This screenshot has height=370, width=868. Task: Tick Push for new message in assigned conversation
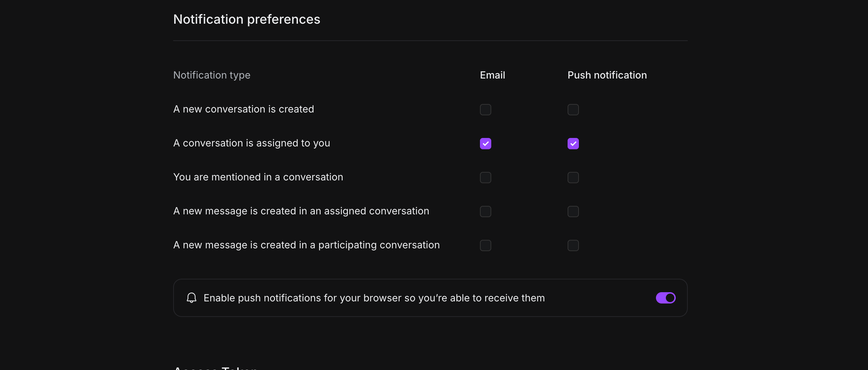573,212
